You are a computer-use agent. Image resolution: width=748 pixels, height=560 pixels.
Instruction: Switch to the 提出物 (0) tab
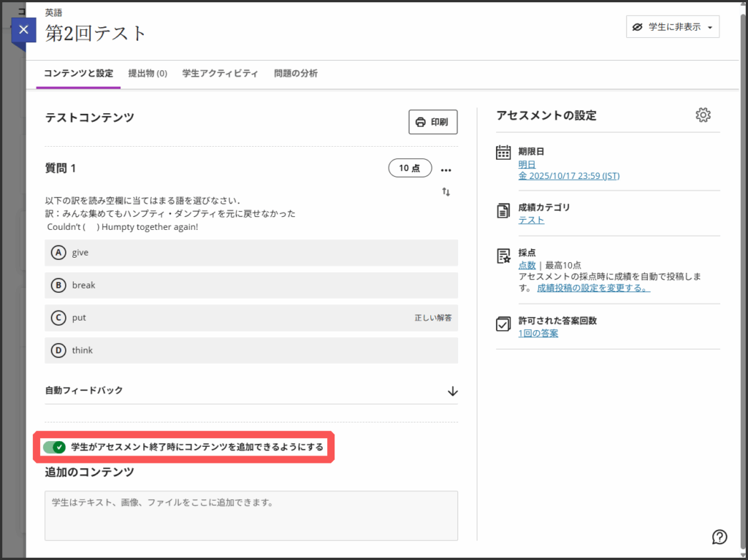148,74
